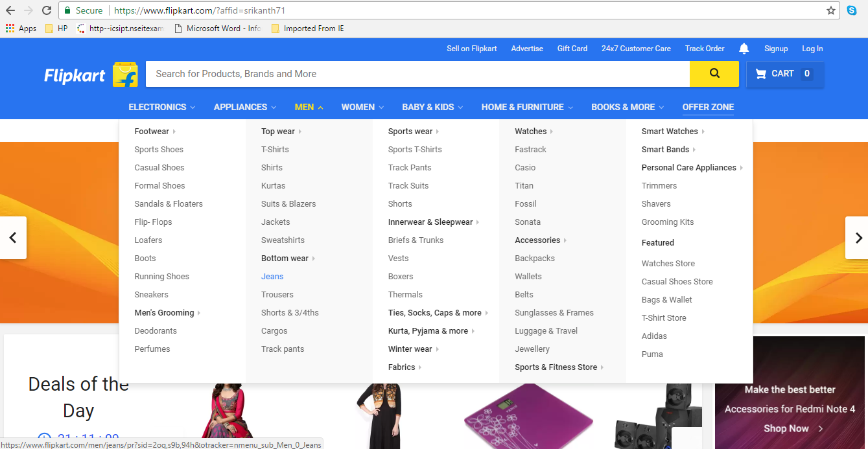Screen dimensions: 868x449
Task: Expand the Books & More menu
Action: [628, 107]
